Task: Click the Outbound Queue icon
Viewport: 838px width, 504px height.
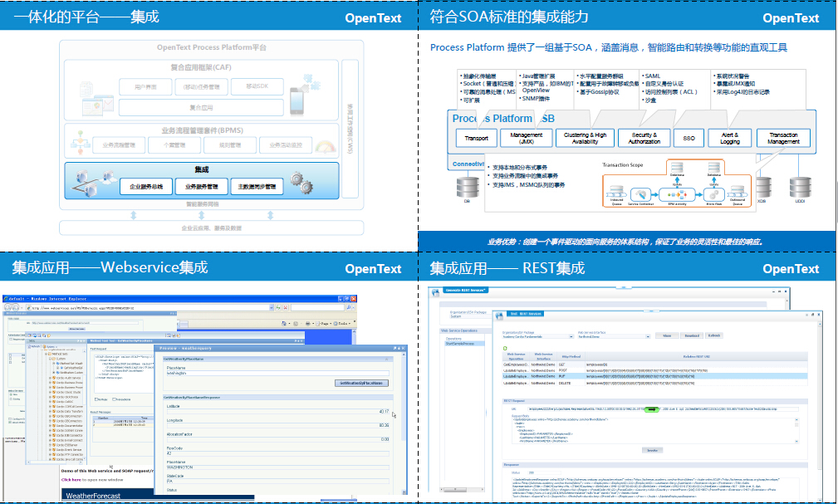Action: [738, 191]
